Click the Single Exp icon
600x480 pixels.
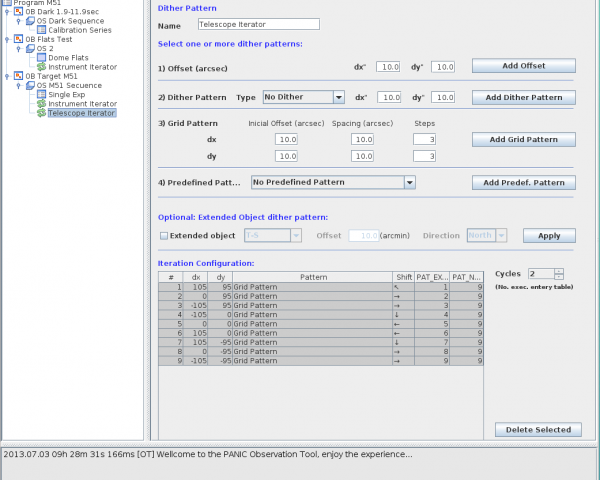42,94
